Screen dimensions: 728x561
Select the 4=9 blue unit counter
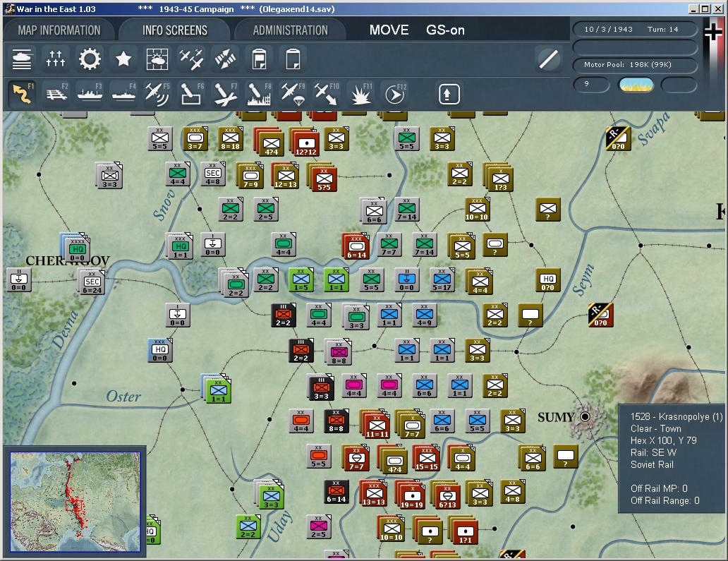[425, 315]
